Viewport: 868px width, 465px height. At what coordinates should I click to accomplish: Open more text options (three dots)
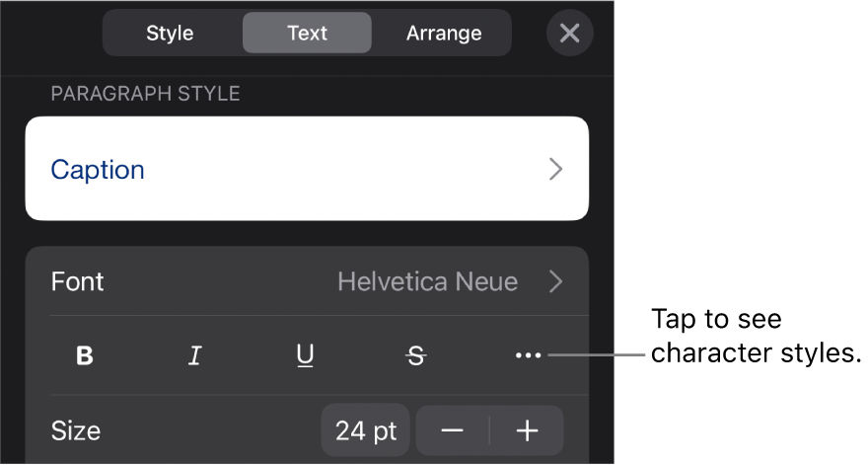[x=528, y=355]
